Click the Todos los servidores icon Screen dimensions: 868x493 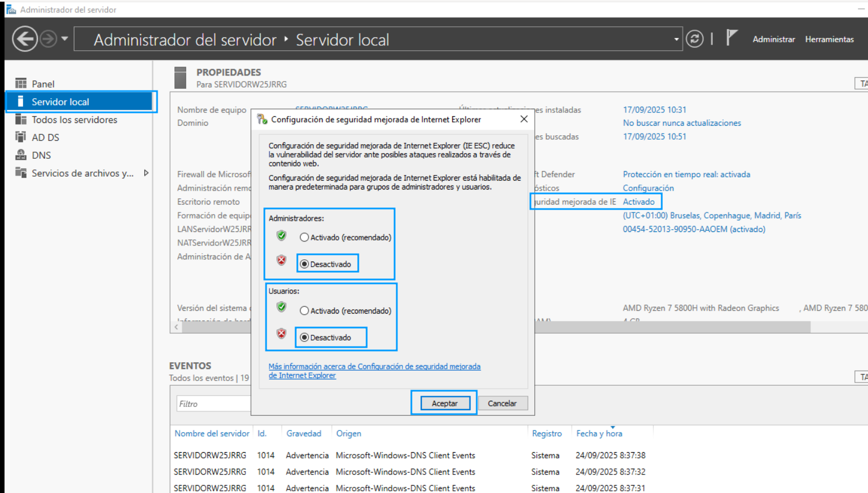point(21,119)
